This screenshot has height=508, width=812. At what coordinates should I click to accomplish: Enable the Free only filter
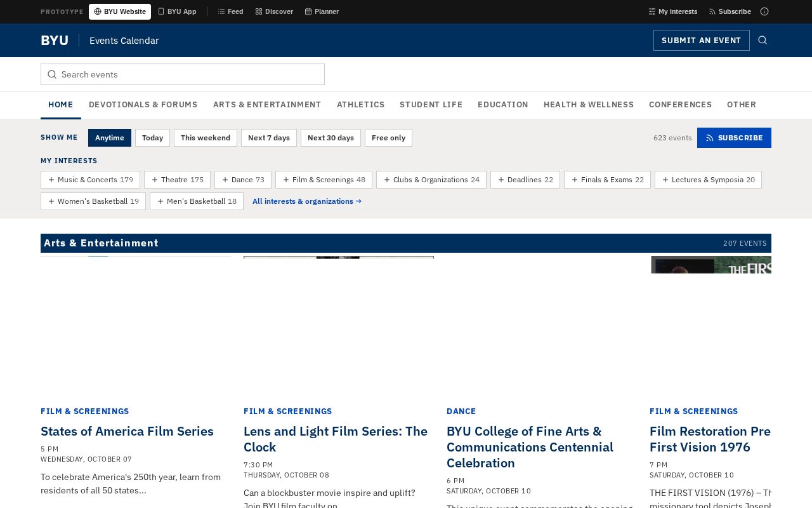pyautogui.click(x=388, y=138)
